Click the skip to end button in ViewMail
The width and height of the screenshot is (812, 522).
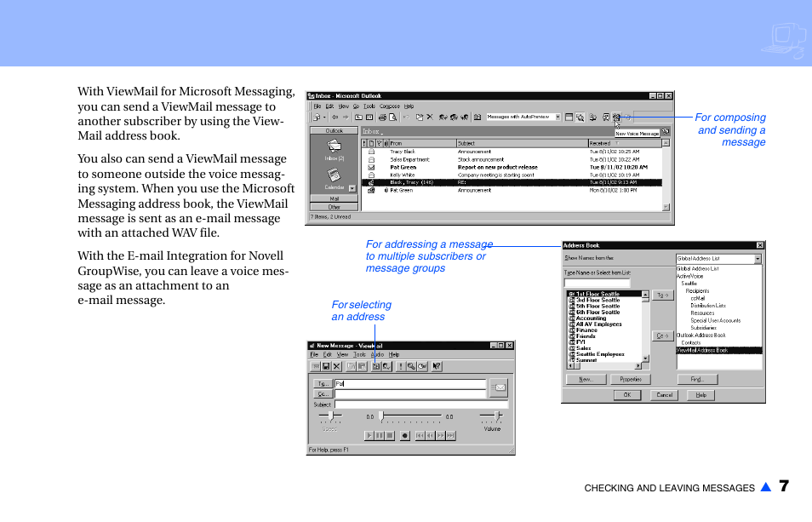(450, 435)
